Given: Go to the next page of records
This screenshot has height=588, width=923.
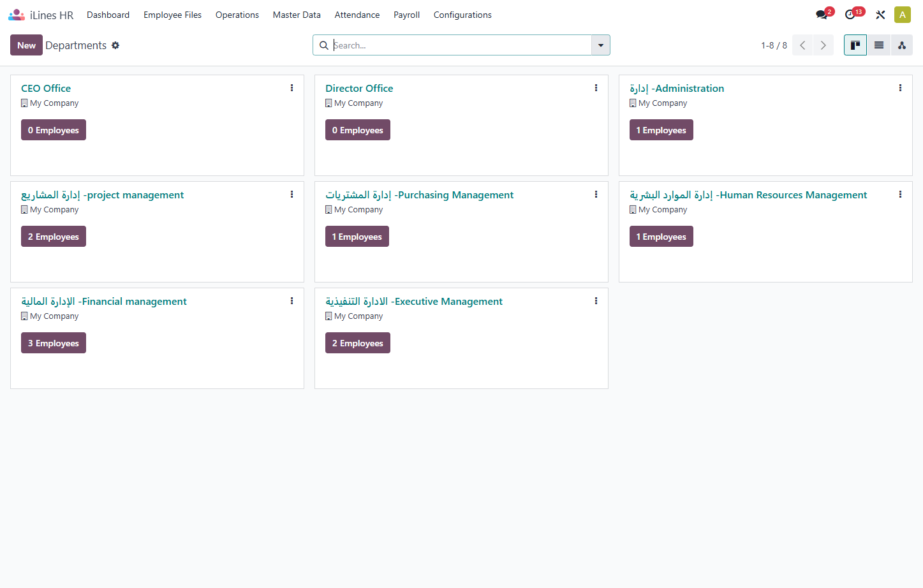Looking at the screenshot, I should (x=823, y=45).
